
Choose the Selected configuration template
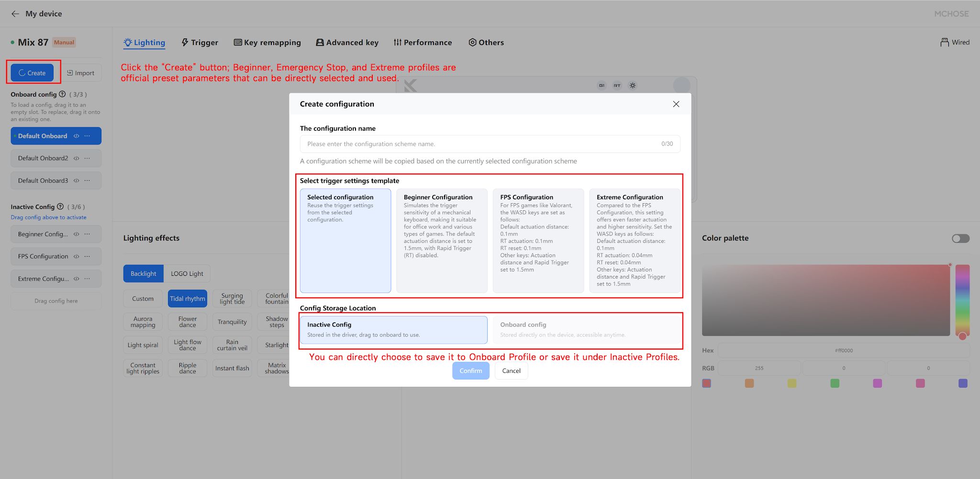coord(345,240)
